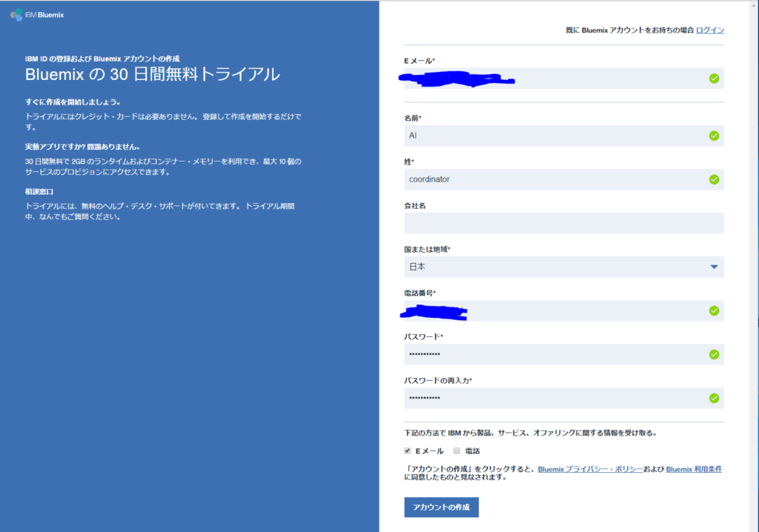Open the ログイン link
The height and width of the screenshot is (532, 759).
point(710,30)
